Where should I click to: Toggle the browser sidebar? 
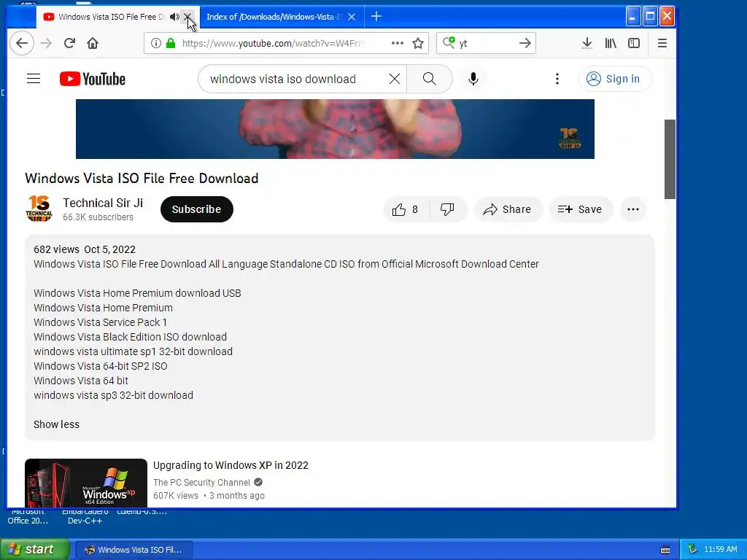coord(634,43)
